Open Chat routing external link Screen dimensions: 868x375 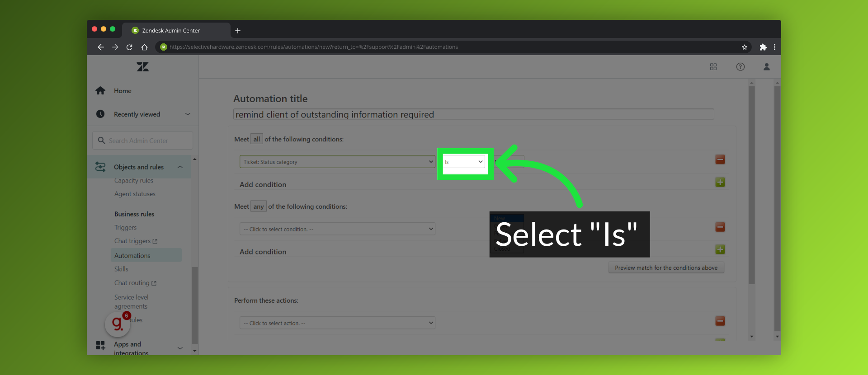coord(135,283)
